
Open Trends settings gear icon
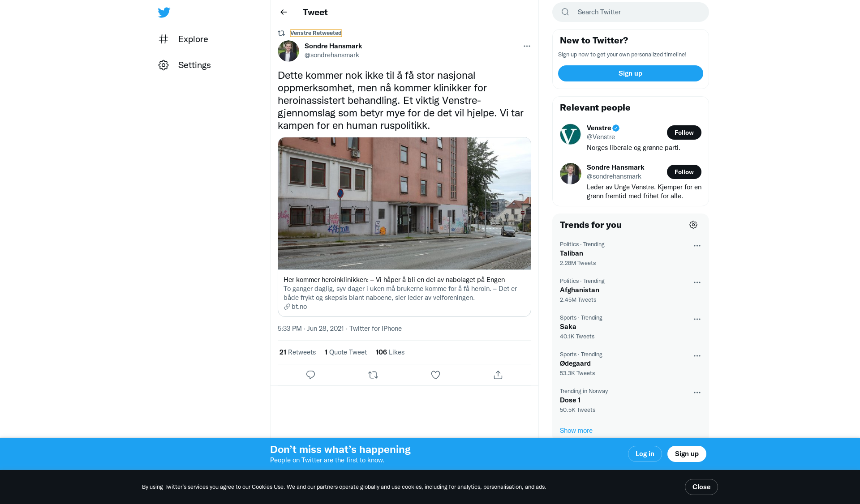(x=693, y=225)
